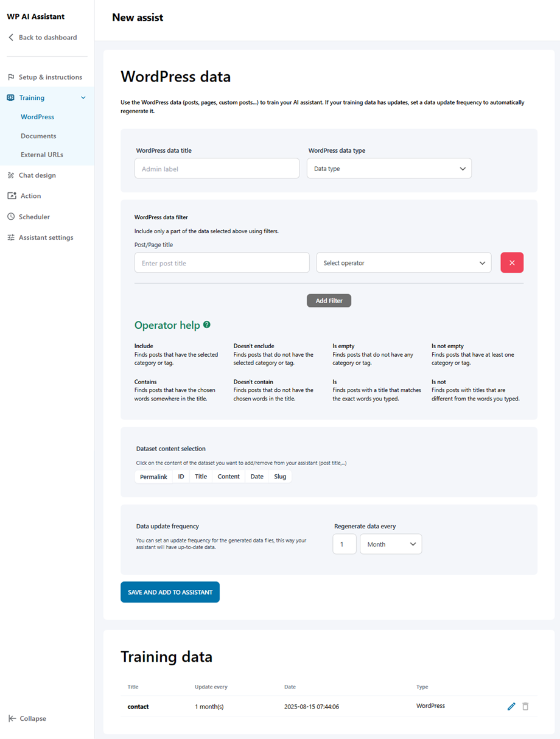Delete contact training data with trash icon
The height and width of the screenshot is (739, 560).
[x=525, y=706]
